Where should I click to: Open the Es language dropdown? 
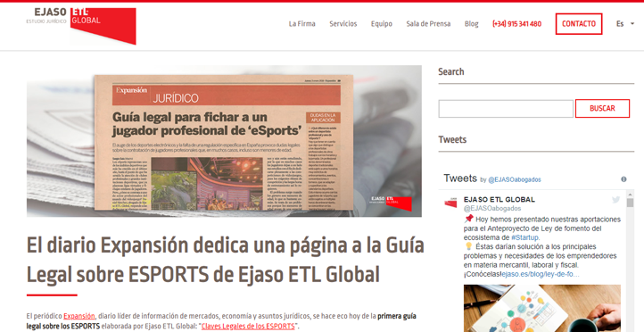[x=625, y=24]
